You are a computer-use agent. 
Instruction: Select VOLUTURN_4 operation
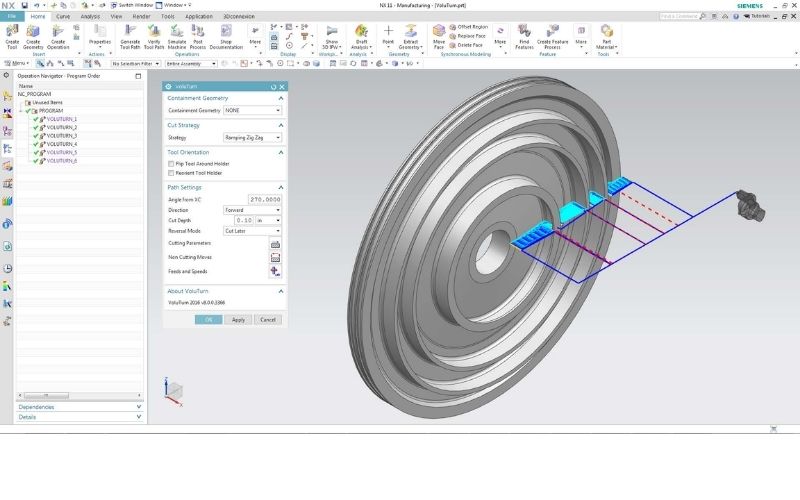point(62,144)
